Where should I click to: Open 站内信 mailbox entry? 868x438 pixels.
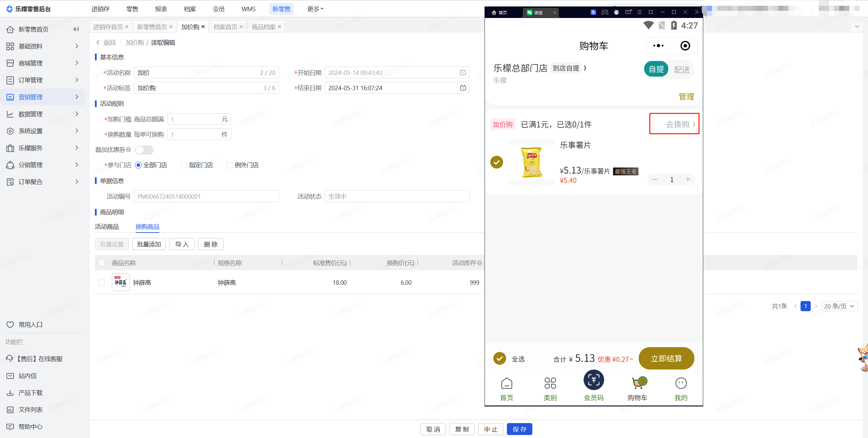pyautogui.click(x=22, y=376)
